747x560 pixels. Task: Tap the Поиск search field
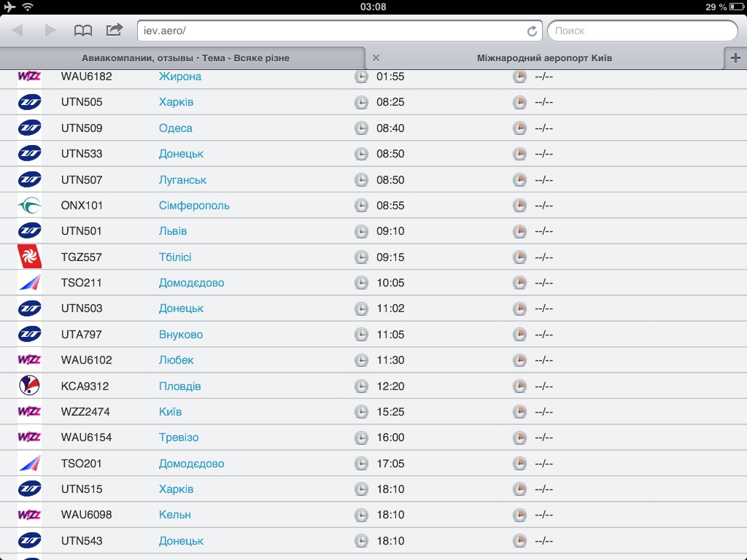pos(642,31)
